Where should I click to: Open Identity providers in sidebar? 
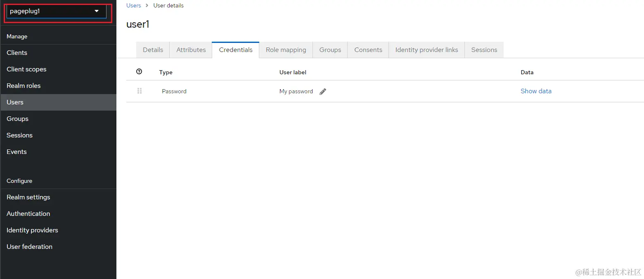(x=58, y=230)
